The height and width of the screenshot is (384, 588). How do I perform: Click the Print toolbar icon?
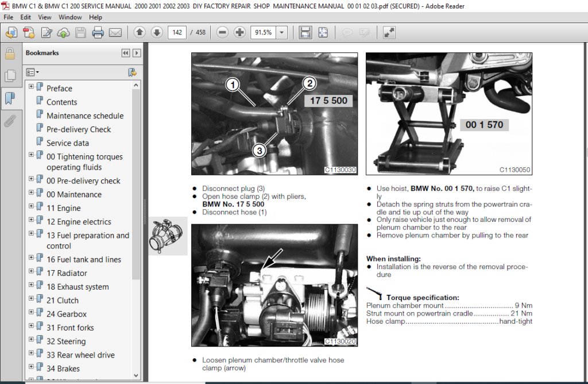pos(98,33)
